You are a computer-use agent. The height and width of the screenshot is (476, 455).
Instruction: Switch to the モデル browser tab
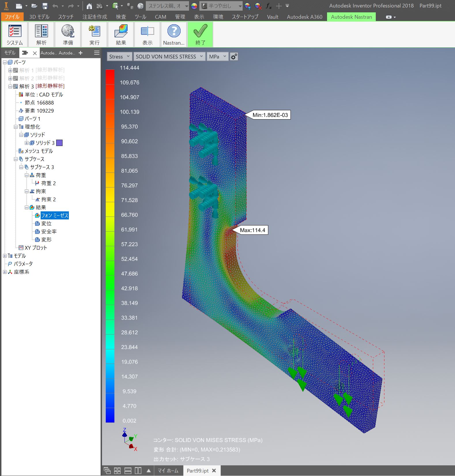coord(10,53)
